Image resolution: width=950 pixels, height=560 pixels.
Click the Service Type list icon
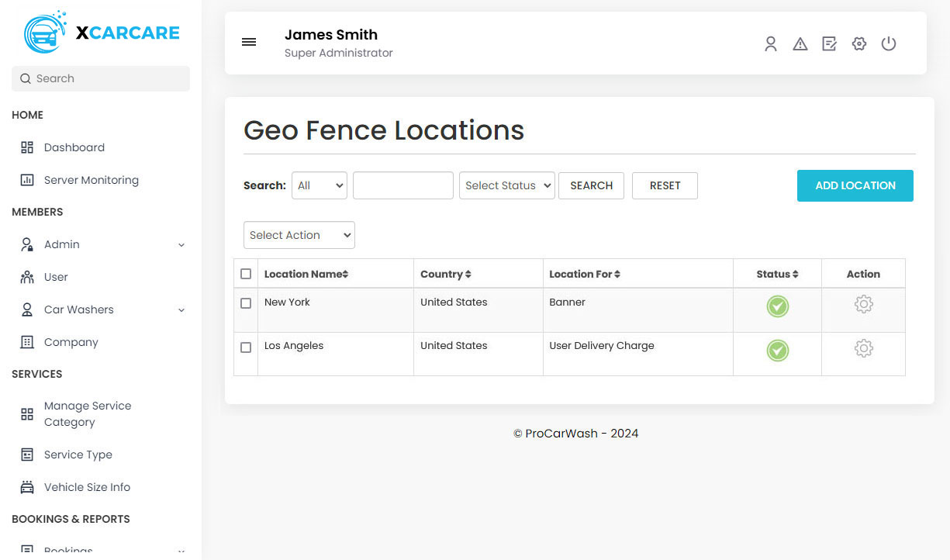(27, 455)
